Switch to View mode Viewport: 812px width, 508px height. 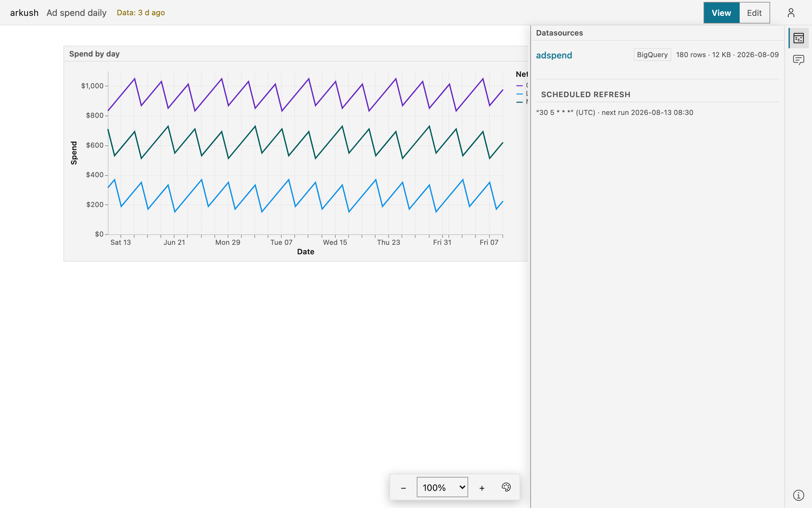click(721, 13)
